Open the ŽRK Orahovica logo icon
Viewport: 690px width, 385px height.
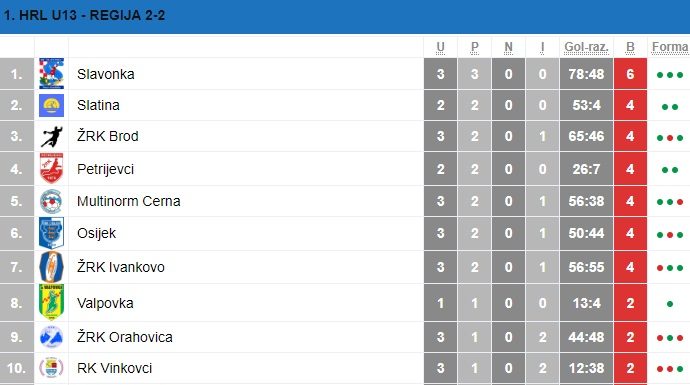coord(51,337)
